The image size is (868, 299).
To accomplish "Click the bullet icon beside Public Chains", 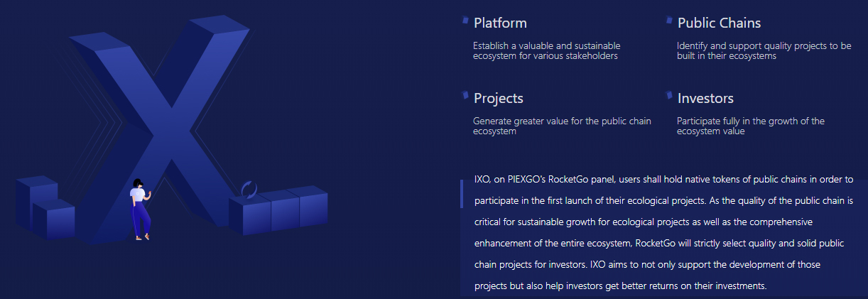I will point(669,21).
